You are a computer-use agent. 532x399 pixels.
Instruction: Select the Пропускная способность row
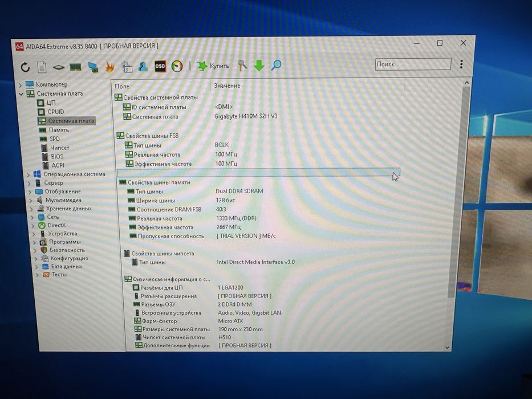[265, 236]
